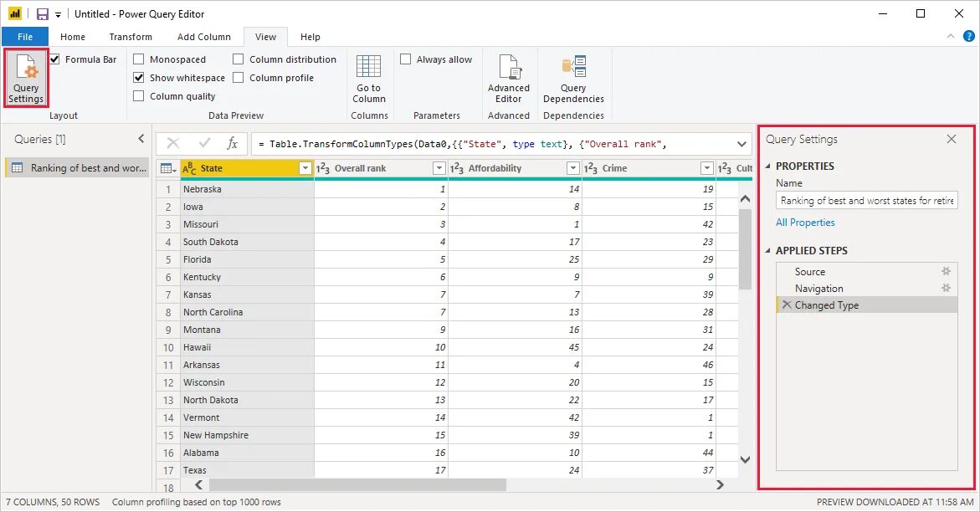Click the query table icon in Queries list
This screenshot has height=512, width=980.
[18, 167]
